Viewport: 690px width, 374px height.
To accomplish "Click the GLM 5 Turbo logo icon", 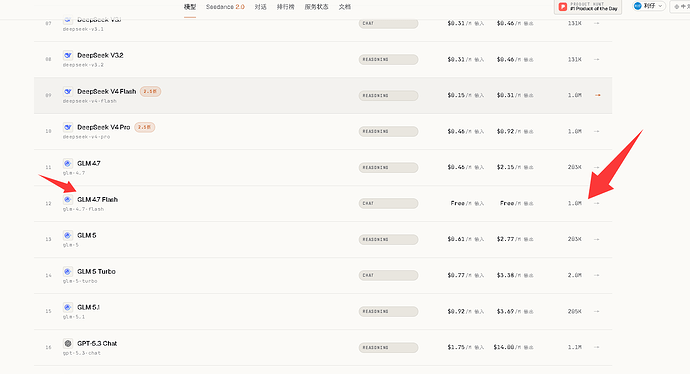I will (x=68, y=271).
